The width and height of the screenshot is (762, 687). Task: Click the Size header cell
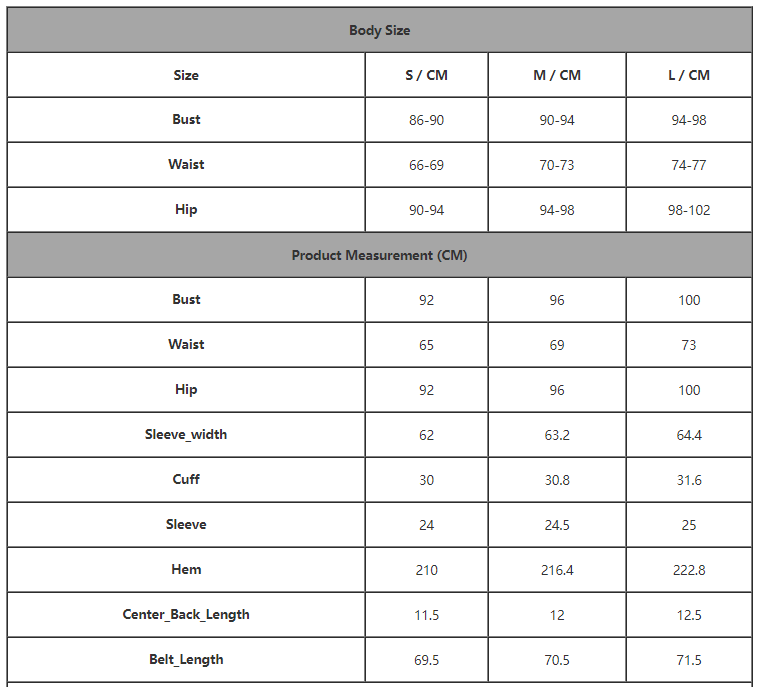(186, 75)
